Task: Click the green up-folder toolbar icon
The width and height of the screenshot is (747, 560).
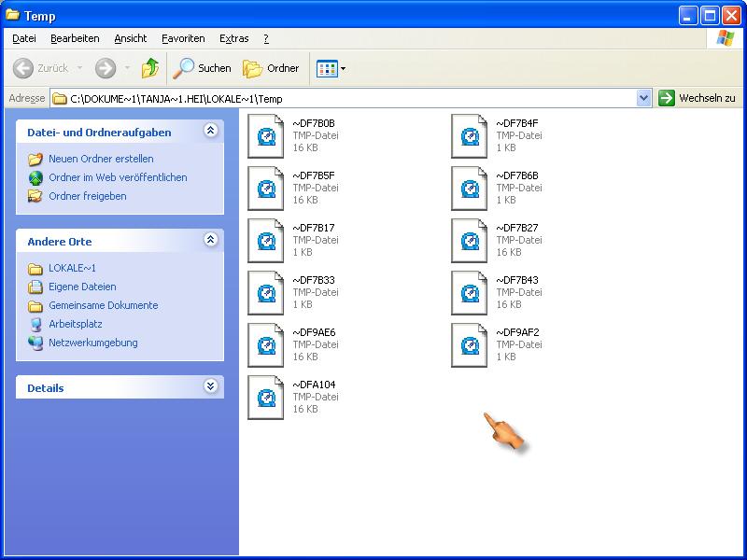Action: [x=149, y=68]
